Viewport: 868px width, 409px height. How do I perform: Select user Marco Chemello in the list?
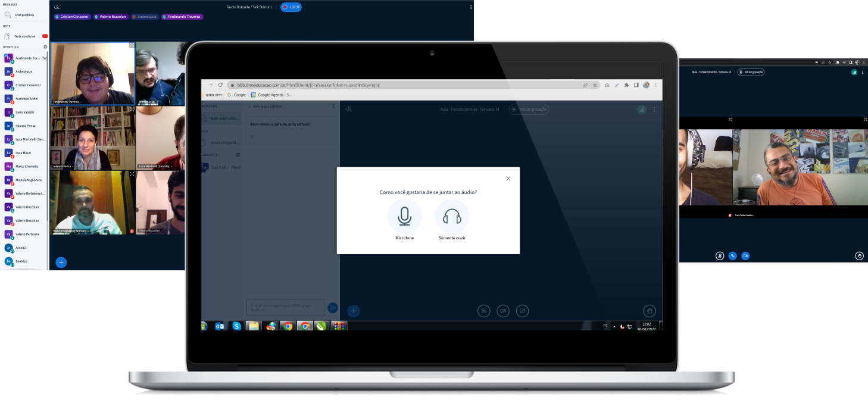(25, 166)
